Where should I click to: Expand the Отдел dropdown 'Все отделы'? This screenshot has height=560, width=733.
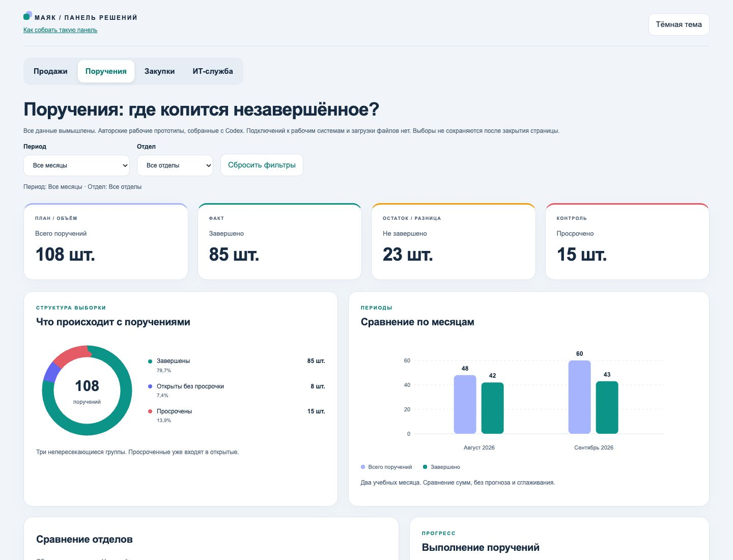click(175, 165)
